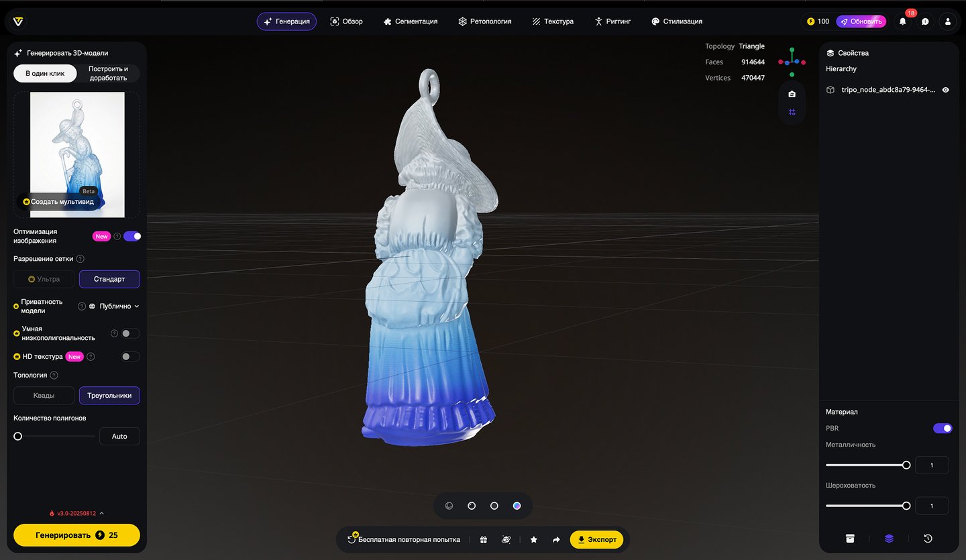Click the planet icon in the bottom toolbar
Viewport: 966px width, 560px height.
[x=506, y=539]
